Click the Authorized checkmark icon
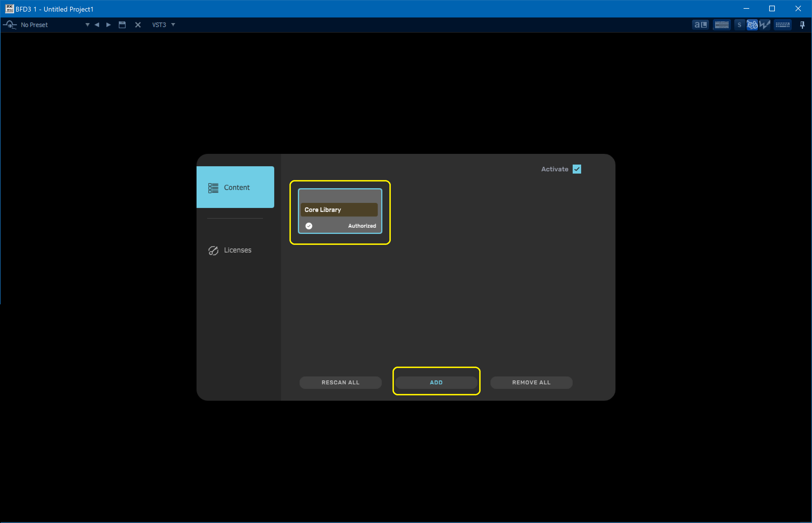The height and width of the screenshot is (523, 812). tap(309, 226)
